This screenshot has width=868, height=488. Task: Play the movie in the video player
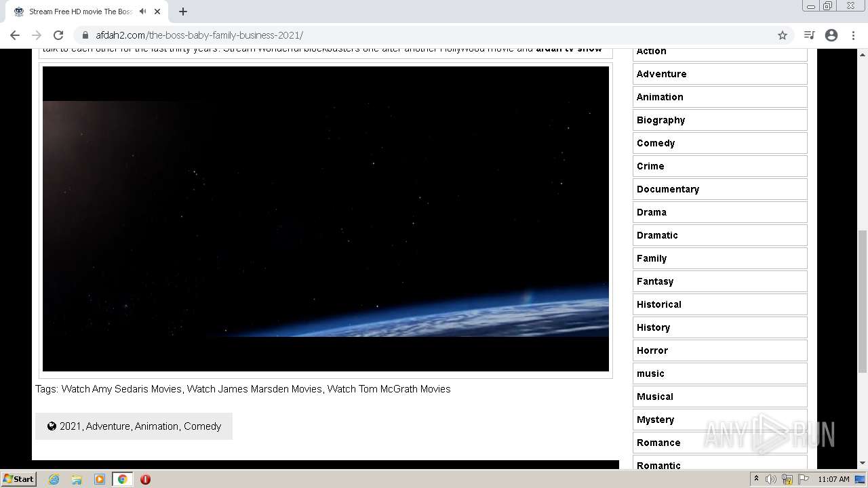325,219
